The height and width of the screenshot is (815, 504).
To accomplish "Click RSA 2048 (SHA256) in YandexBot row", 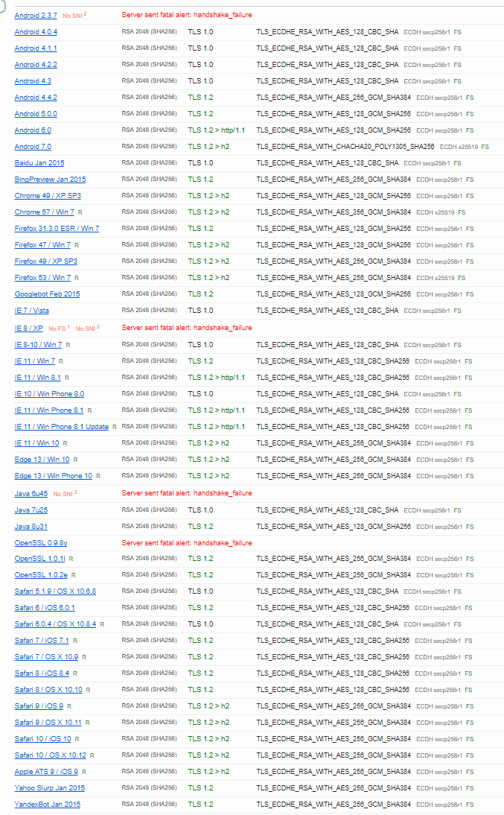I will (x=149, y=804).
